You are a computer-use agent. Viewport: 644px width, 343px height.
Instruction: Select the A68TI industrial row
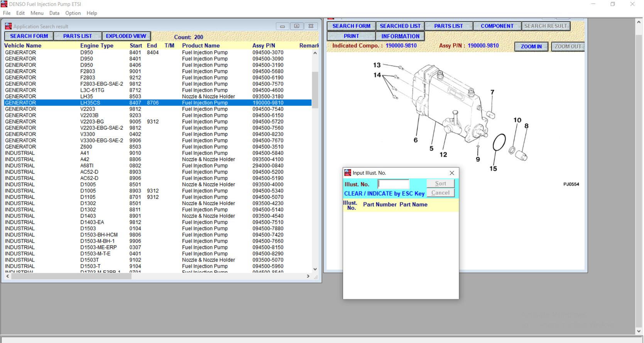click(158, 166)
